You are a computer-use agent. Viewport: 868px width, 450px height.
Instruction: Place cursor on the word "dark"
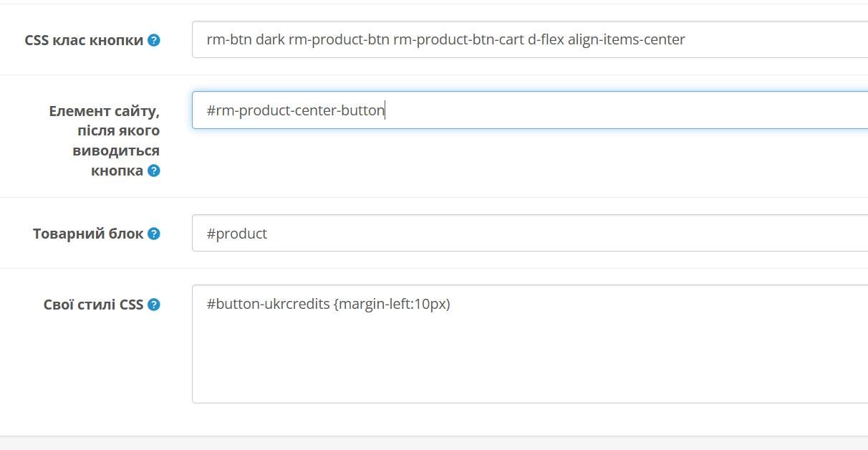coord(270,39)
